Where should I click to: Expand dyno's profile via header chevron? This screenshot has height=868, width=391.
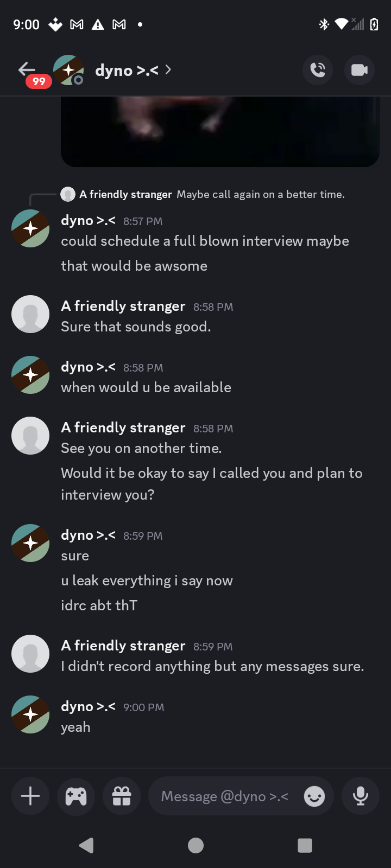168,70
